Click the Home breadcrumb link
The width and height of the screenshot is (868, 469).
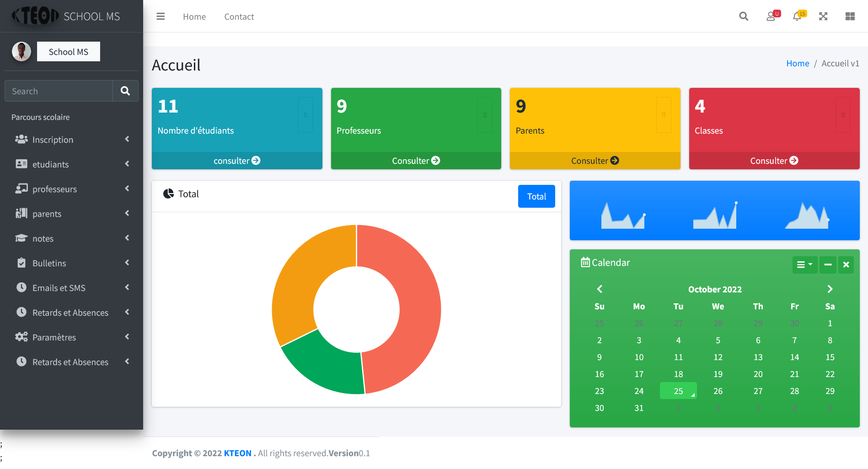[x=798, y=64]
